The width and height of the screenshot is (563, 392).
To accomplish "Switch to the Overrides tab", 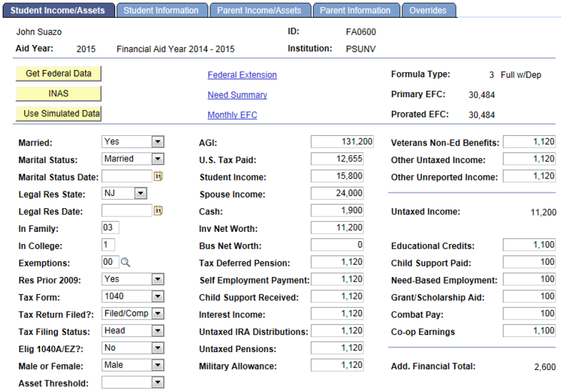I will click(428, 9).
